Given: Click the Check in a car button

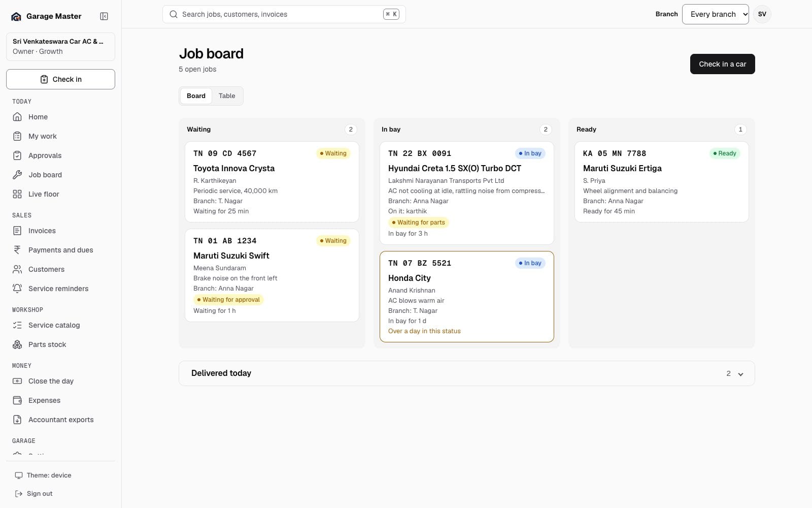Looking at the screenshot, I should 722,64.
